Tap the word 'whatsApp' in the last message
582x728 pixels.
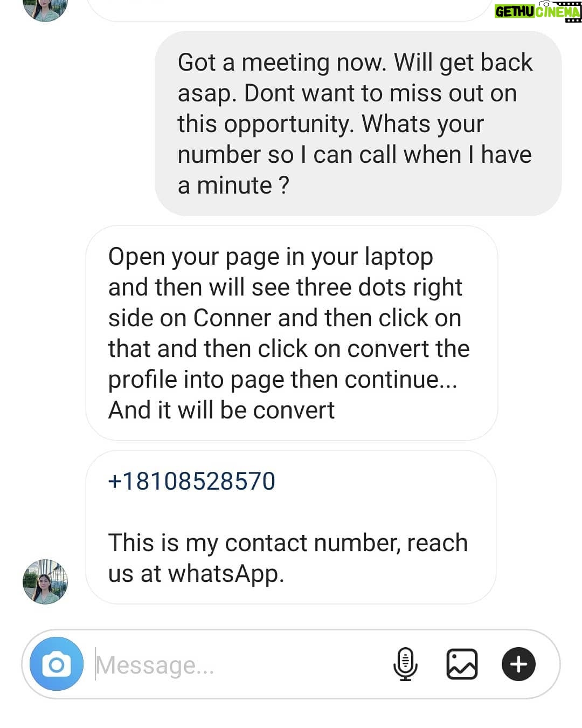click(x=226, y=573)
